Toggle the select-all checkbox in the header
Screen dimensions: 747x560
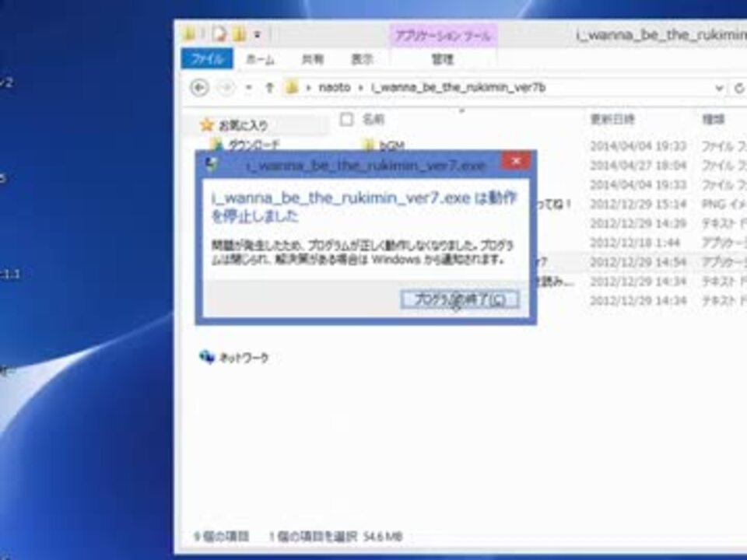(x=347, y=119)
